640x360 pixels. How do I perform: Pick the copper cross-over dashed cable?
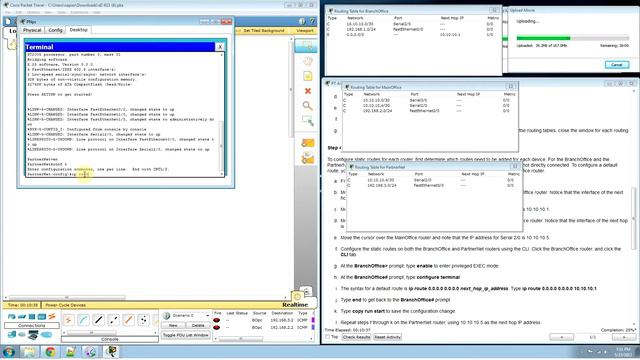113,320
